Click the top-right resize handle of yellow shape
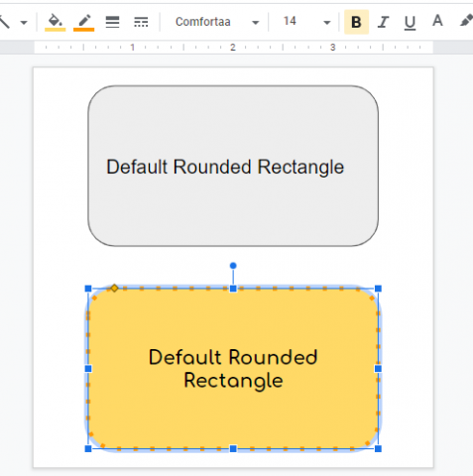The height and width of the screenshot is (476, 473). [x=378, y=289]
